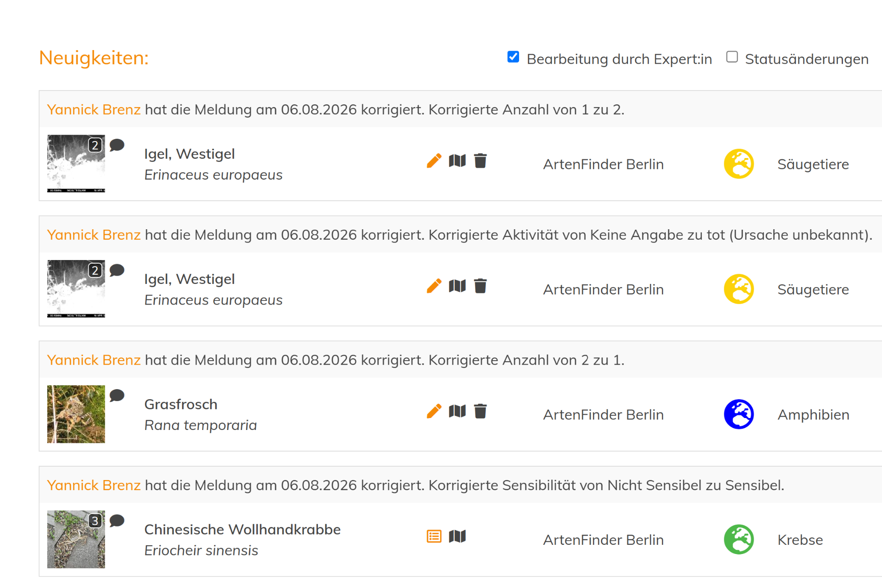The image size is (882, 588).
Task: Click green globe icon beside Krebse
Action: point(739,539)
